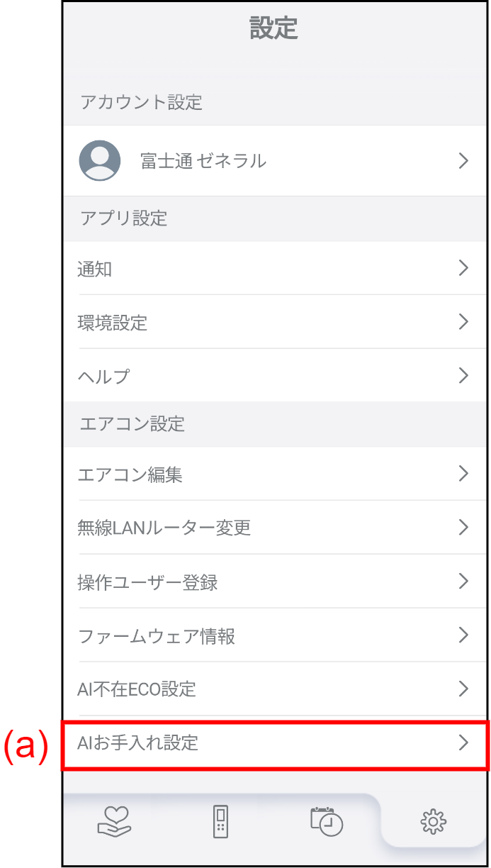Click the AI不在ECO設定 chevron

pos(463,689)
